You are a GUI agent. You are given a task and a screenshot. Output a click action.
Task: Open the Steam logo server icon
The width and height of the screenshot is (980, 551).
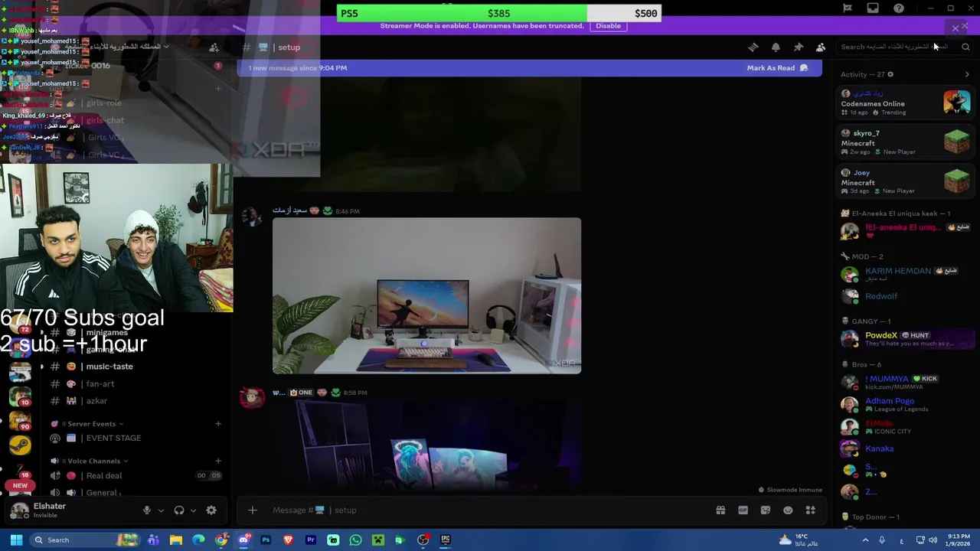pos(20,445)
